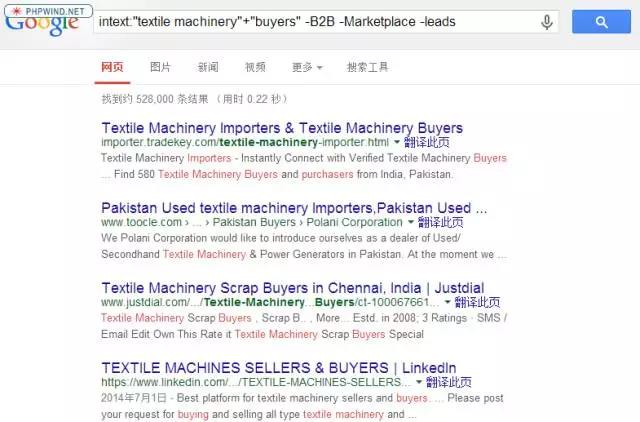Expand the 更多 dropdown menu
This screenshot has width=640, height=422.
point(307,67)
